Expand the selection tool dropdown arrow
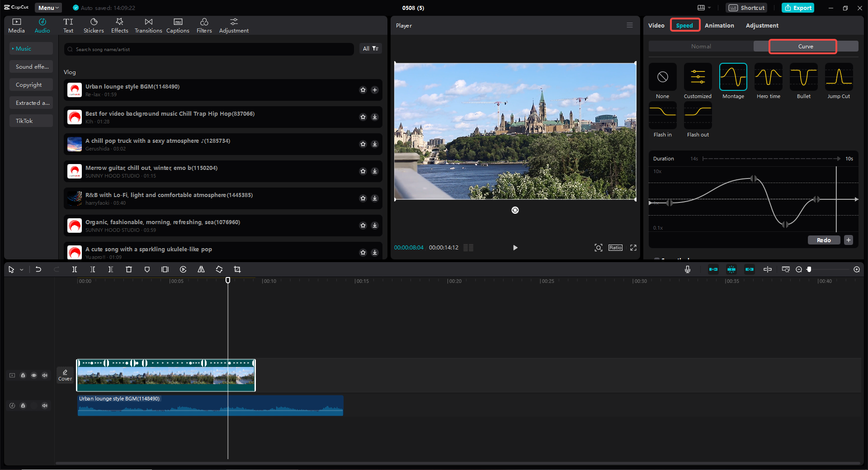Viewport: 868px width, 470px height. (21, 270)
